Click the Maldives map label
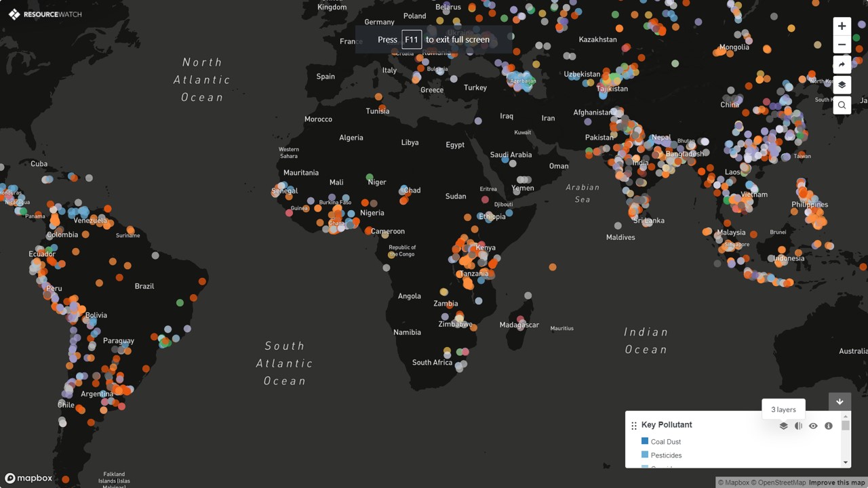Viewport: 868px width, 488px height. (620, 237)
